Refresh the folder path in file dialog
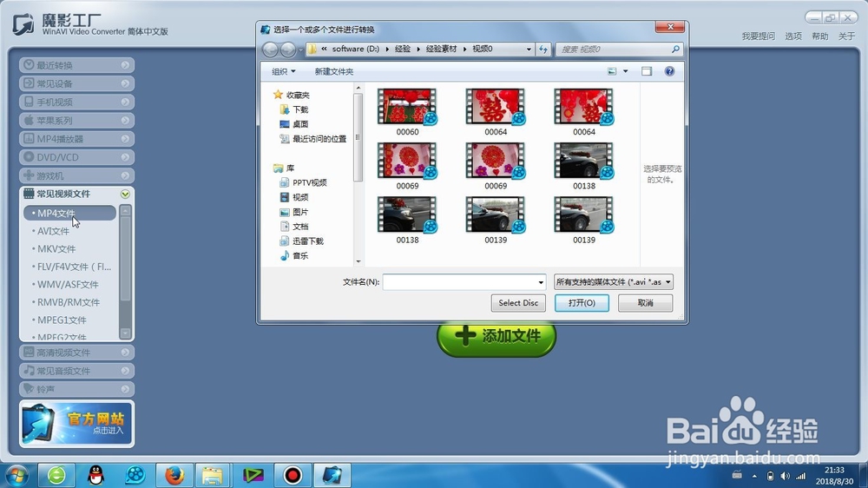The height and width of the screenshot is (488, 868). (543, 49)
